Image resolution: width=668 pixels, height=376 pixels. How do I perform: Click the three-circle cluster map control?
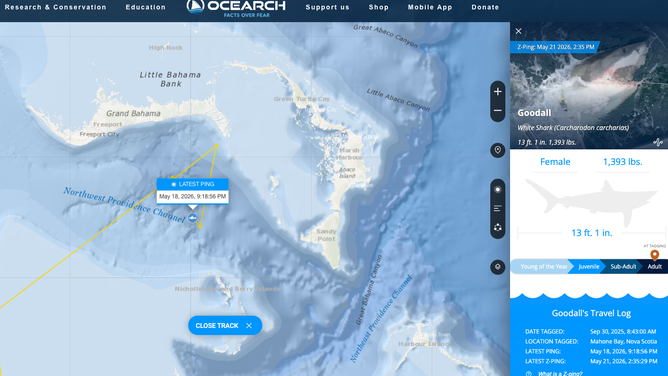pos(497,227)
